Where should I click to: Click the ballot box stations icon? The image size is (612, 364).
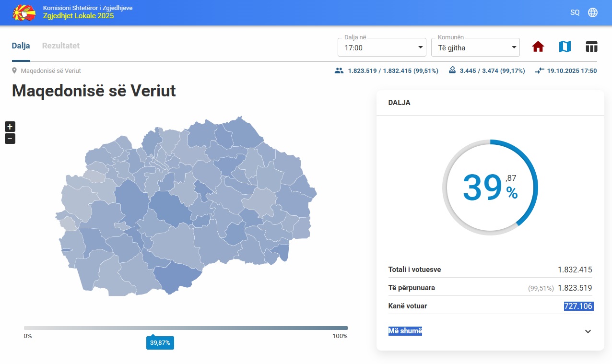452,70
